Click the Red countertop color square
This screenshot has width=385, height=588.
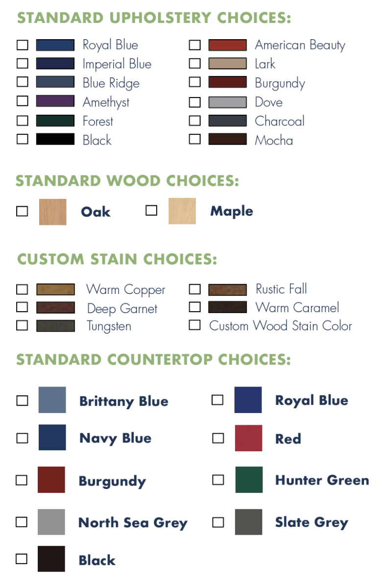248,438
